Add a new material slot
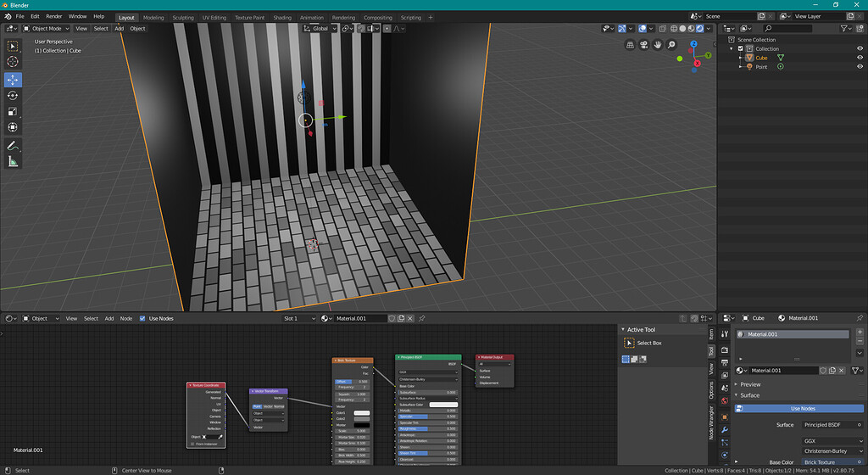The width and height of the screenshot is (868, 475). pyautogui.click(x=860, y=332)
